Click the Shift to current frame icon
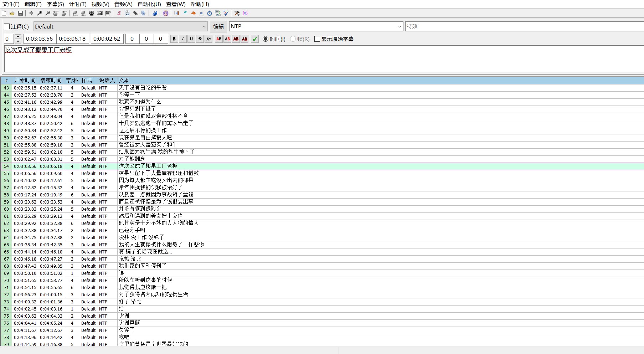Screen dimensions: 644x354 108,13
